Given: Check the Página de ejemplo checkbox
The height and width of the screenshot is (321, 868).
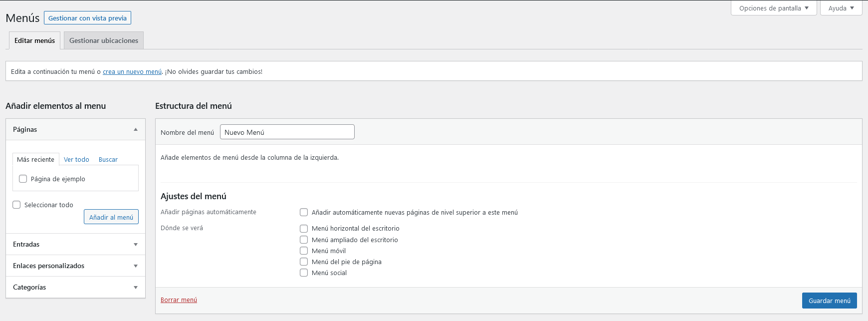Looking at the screenshot, I should click(23, 179).
